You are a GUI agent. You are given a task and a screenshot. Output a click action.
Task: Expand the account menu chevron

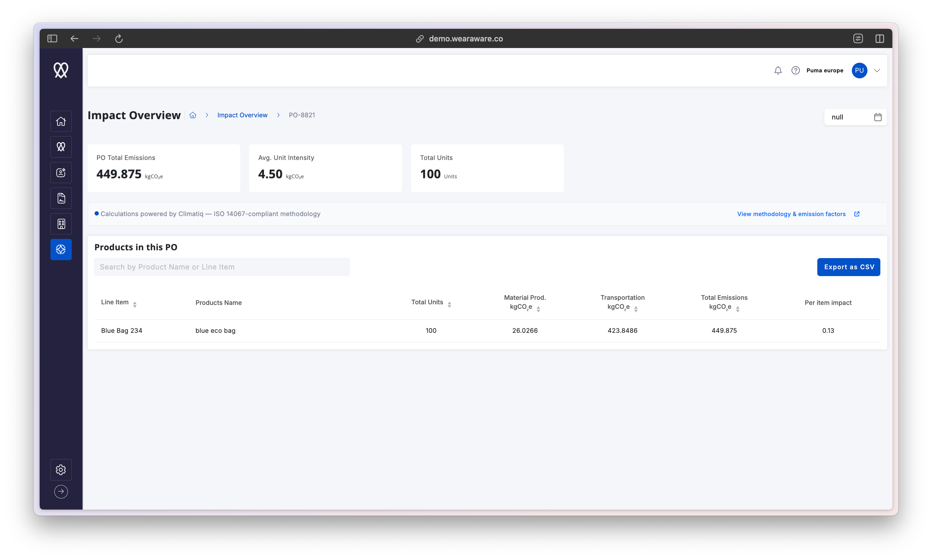pos(877,71)
